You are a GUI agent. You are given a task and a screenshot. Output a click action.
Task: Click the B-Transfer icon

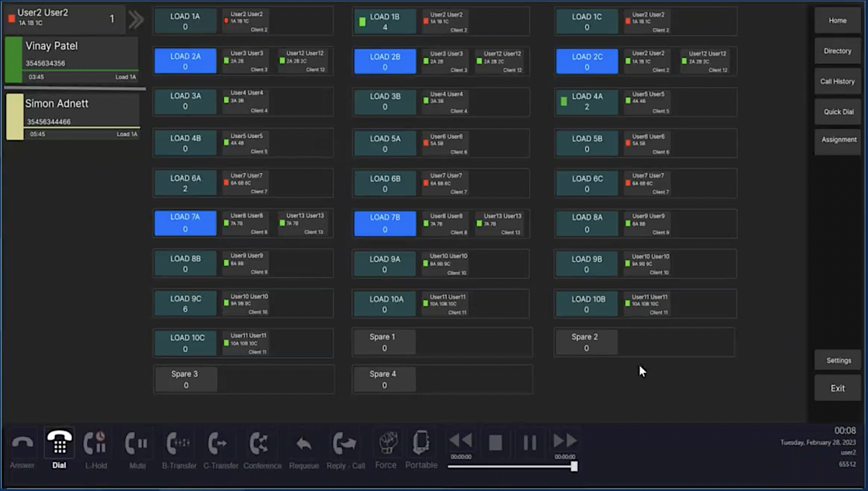pyautogui.click(x=179, y=444)
